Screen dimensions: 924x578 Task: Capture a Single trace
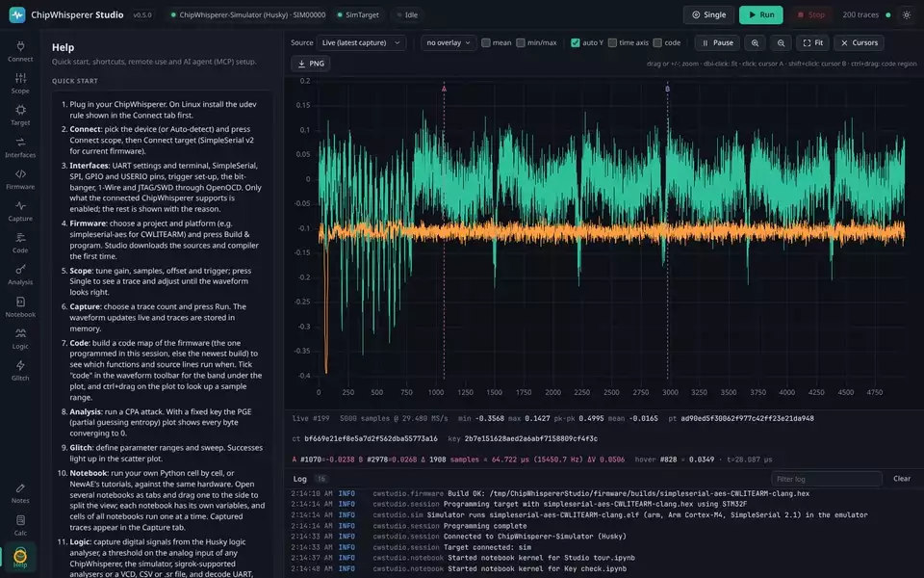pyautogui.click(x=708, y=14)
